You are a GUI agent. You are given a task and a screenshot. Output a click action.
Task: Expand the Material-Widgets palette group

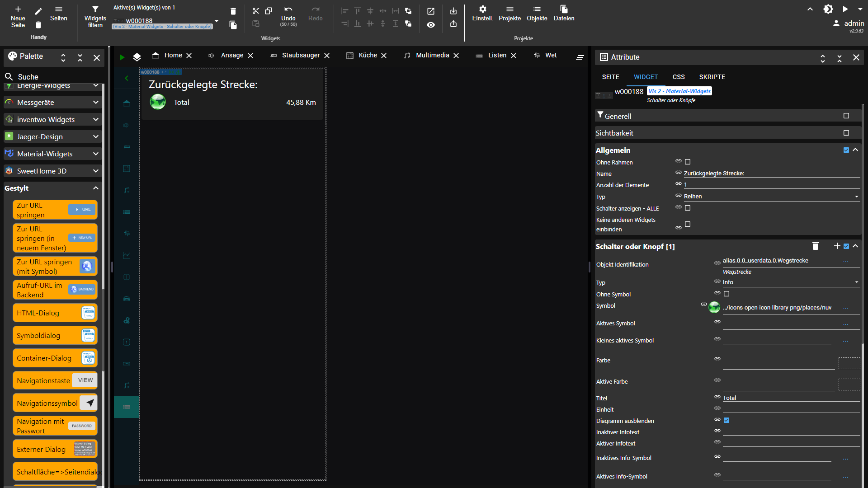click(x=96, y=154)
